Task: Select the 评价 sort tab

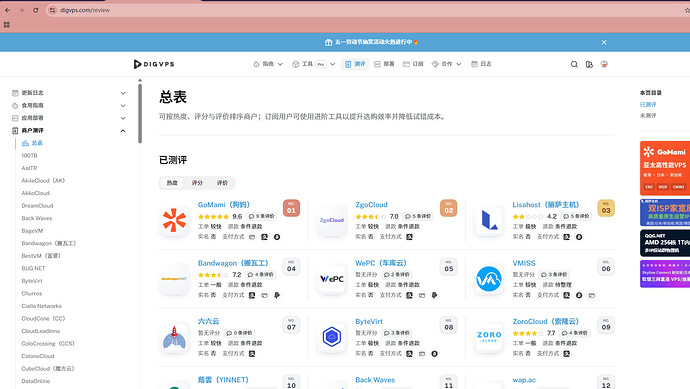Action: coord(222,183)
